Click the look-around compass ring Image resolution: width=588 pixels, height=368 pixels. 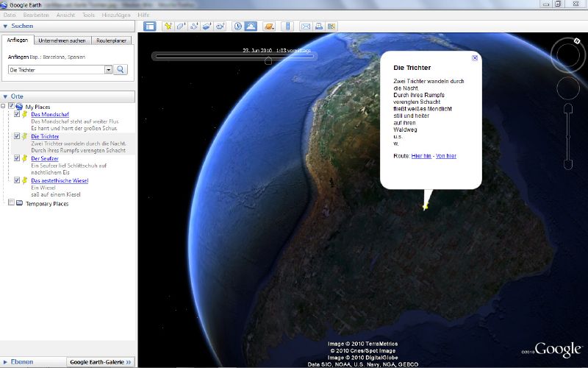[x=568, y=54]
